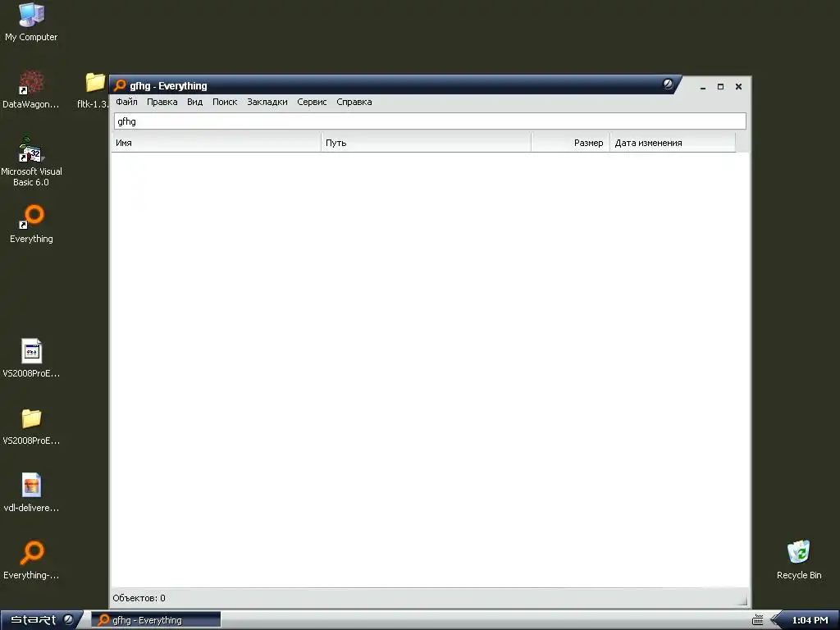Image resolution: width=840 pixels, height=630 pixels.
Task: Open the Закладки menu
Action: (x=267, y=102)
